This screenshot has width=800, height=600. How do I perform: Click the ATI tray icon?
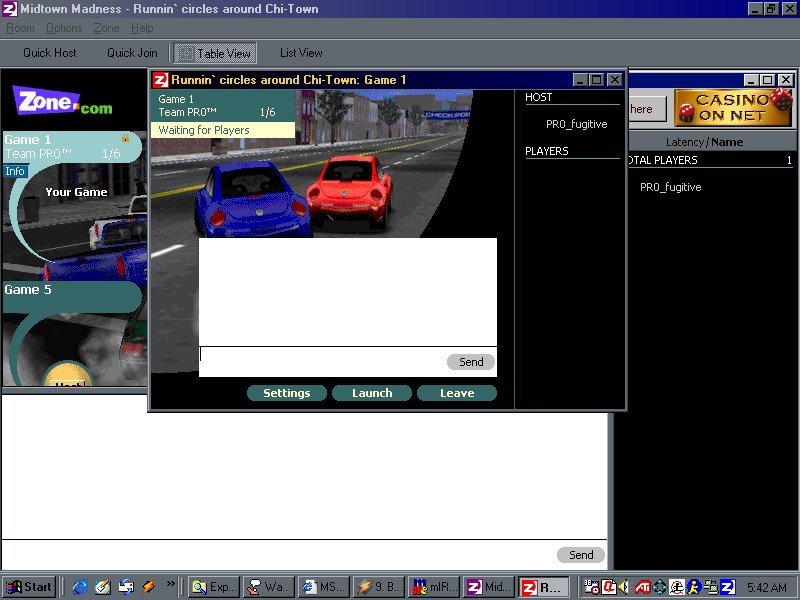click(x=642, y=587)
